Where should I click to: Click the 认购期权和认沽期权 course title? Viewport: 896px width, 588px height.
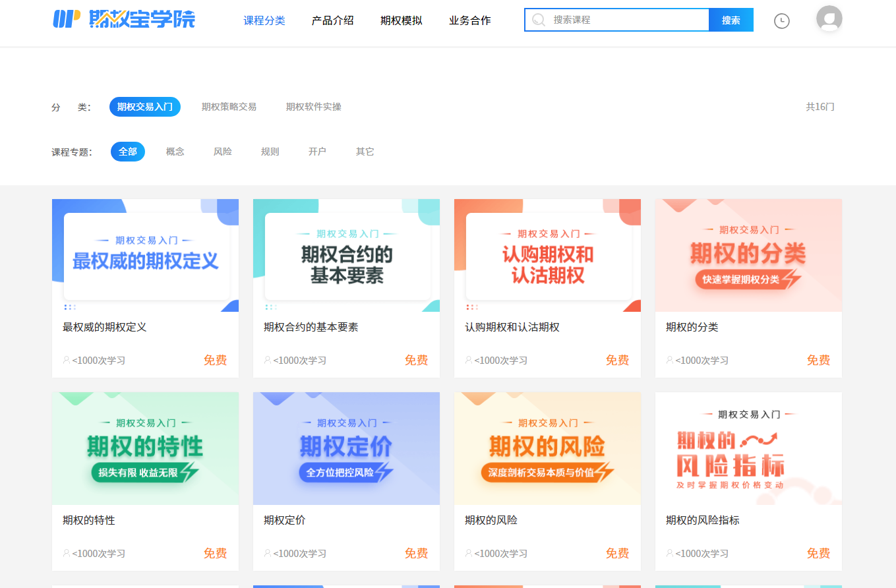pyautogui.click(x=512, y=327)
